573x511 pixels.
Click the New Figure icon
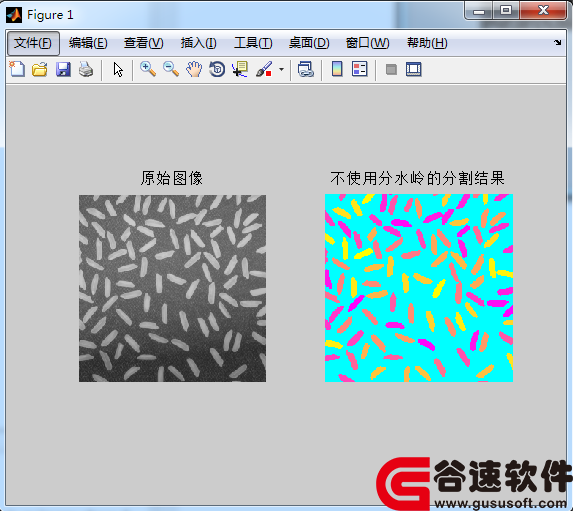tap(17, 69)
